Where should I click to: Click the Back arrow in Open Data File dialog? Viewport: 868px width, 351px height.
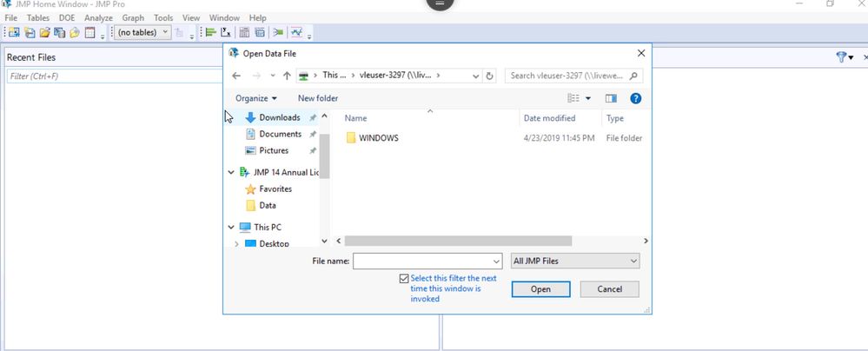click(236, 76)
